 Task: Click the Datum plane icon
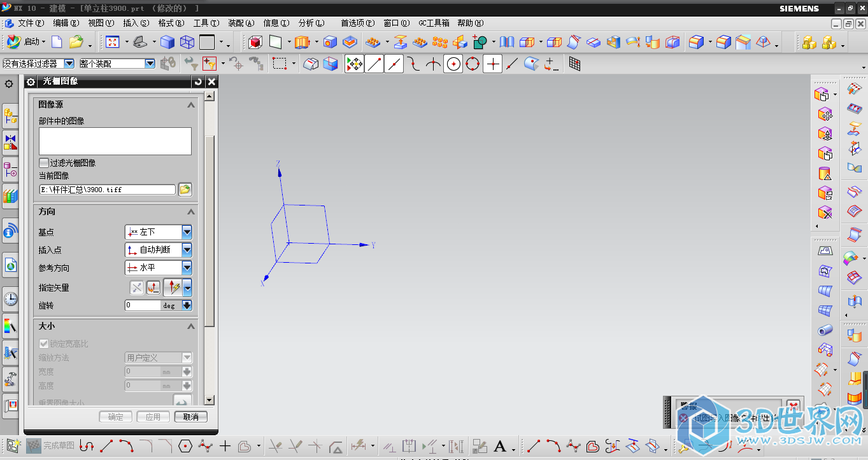pos(275,43)
